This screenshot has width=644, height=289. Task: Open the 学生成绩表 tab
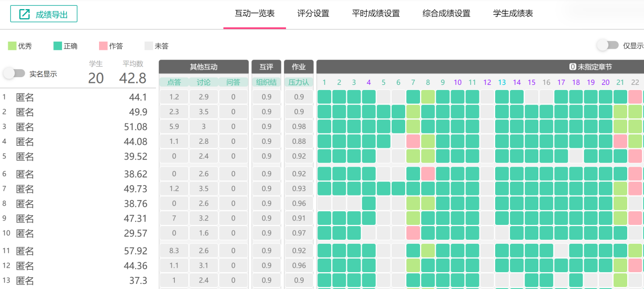coord(513,14)
